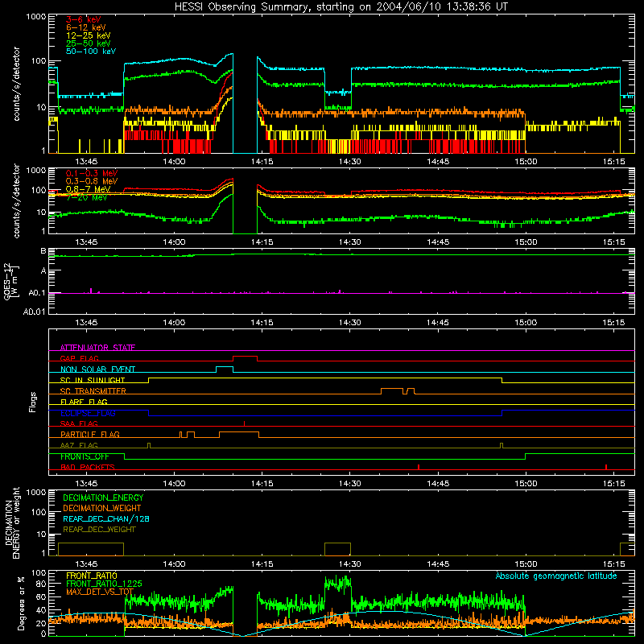Click the vertical Flags axis label
The width and height of the screenshot is (644, 644).
click(33, 402)
